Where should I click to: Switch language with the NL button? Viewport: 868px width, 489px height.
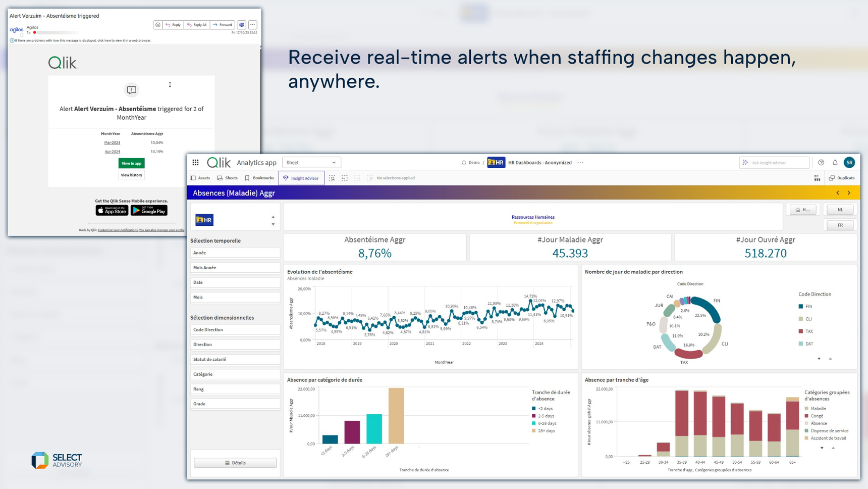pos(840,210)
